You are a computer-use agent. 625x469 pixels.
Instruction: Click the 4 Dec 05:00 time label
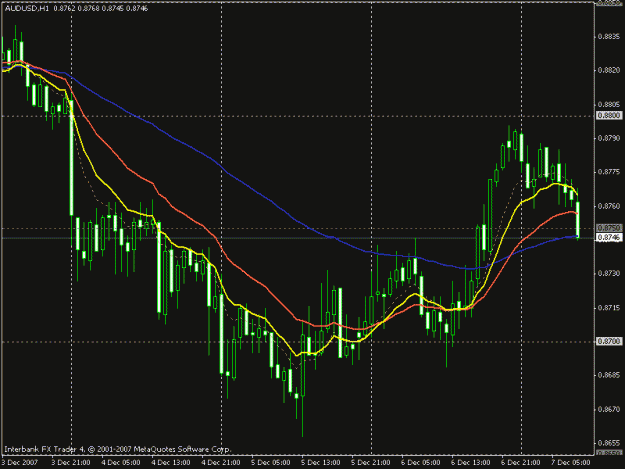pos(121,463)
